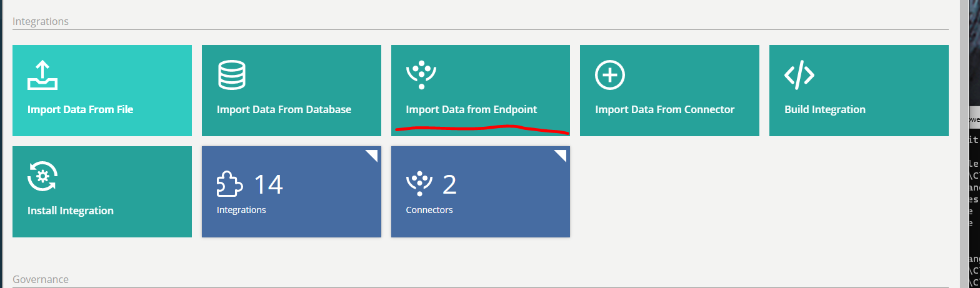The image size is (980, 288).
Task: Expand the corner triangle of the Connectors tile
Action: [x=560, y=156]
